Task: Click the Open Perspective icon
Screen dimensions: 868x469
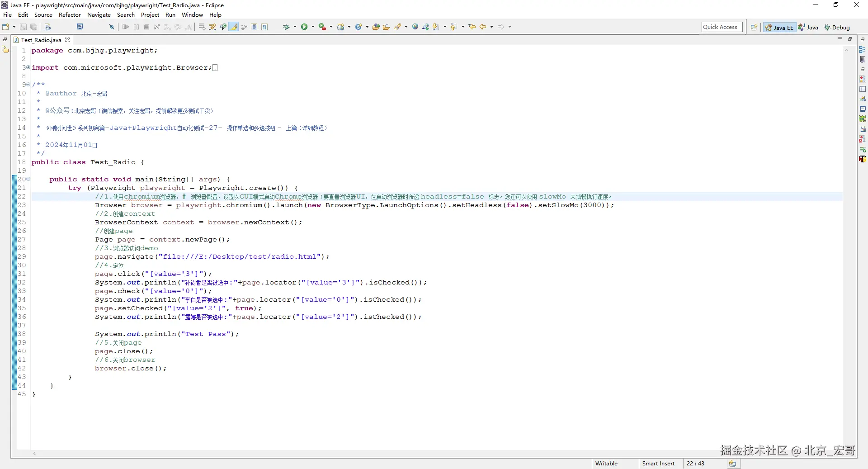Action: pos(754,28)
